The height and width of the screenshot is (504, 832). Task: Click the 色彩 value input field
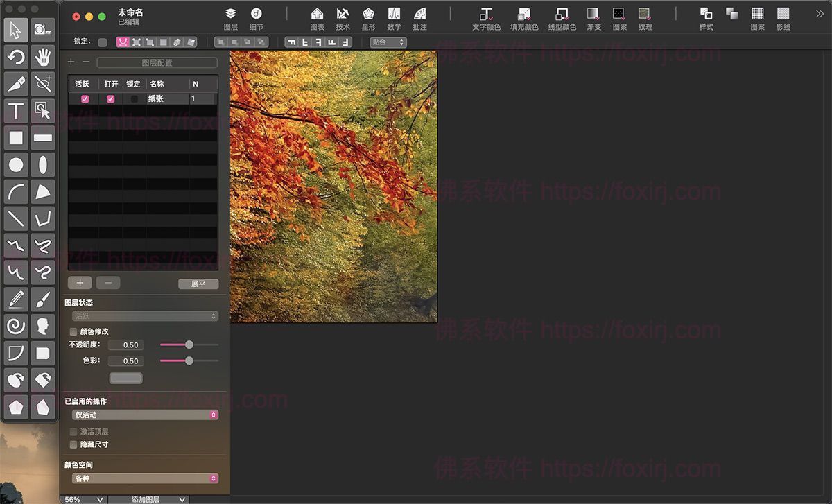click(130, 361)
